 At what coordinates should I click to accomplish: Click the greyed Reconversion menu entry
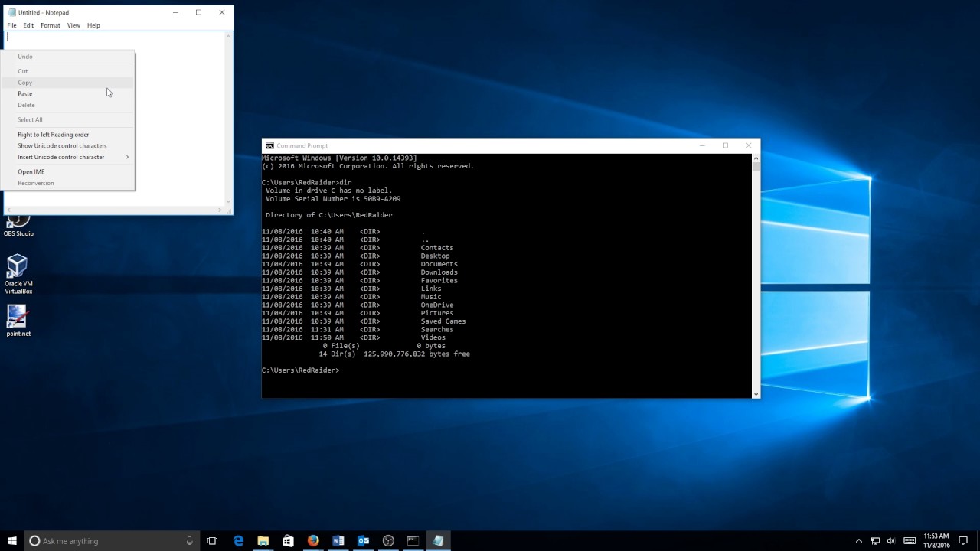click(x=69, y=183)
